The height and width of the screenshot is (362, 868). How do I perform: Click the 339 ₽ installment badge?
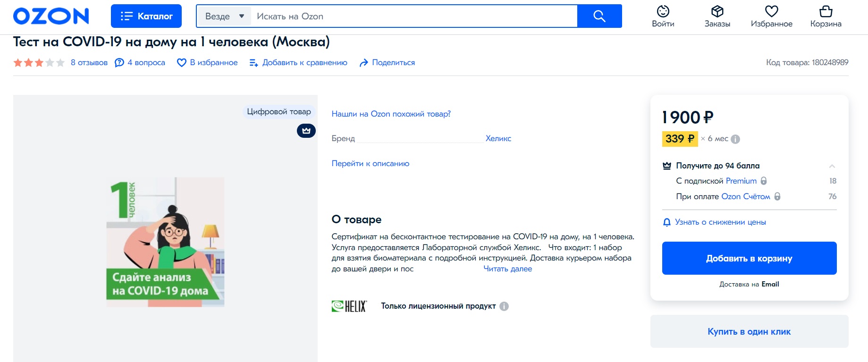pyautogui.click(x=680, y=139)
